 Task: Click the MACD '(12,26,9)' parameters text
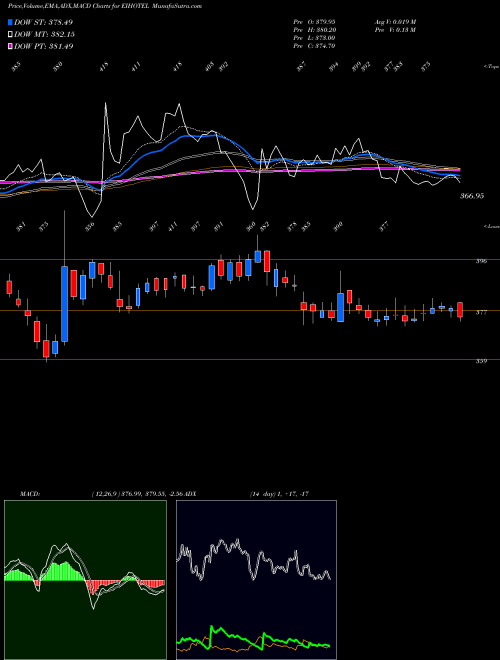[105, 494]
